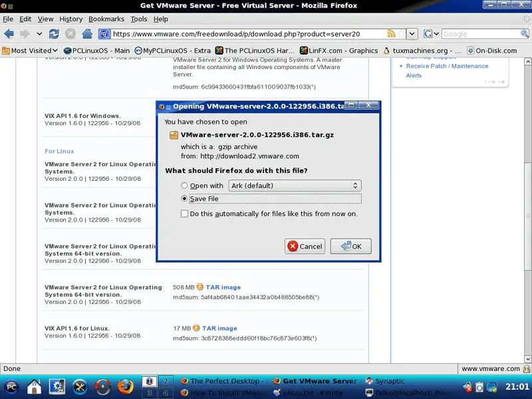
Task: Click the Home icon in the navigation toolbar
Action: pyautogui.click(x=87, y=33)
